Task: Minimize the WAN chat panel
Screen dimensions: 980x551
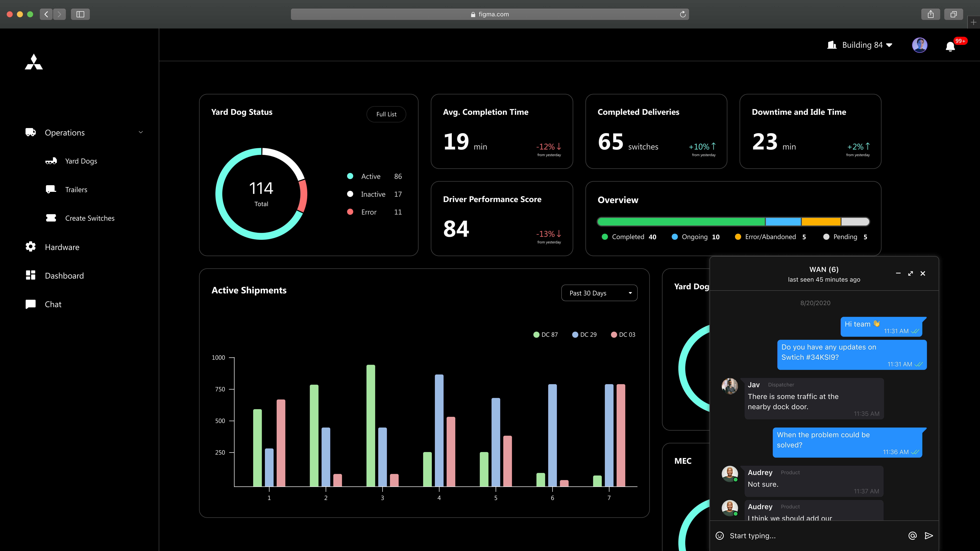Action: [898, 273]
